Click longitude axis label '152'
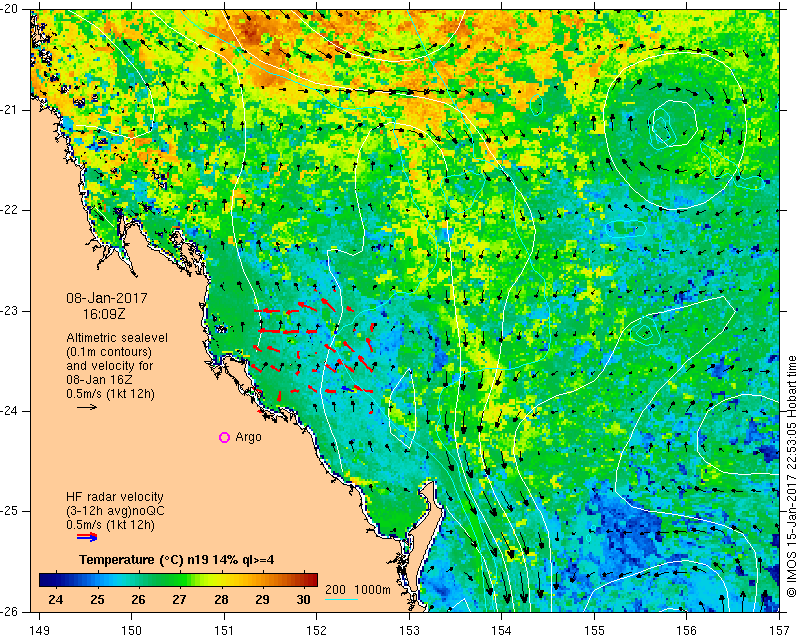This screenshot has height=640, width=800. click(317, 631)
